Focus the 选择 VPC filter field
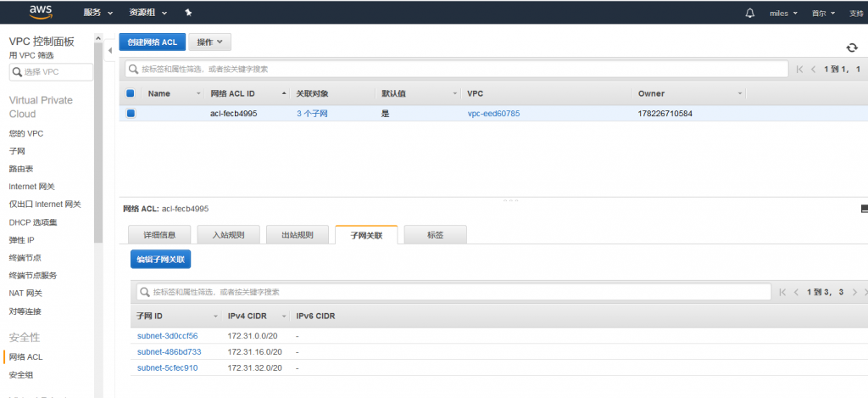868x398 pixels. (52, 71)
